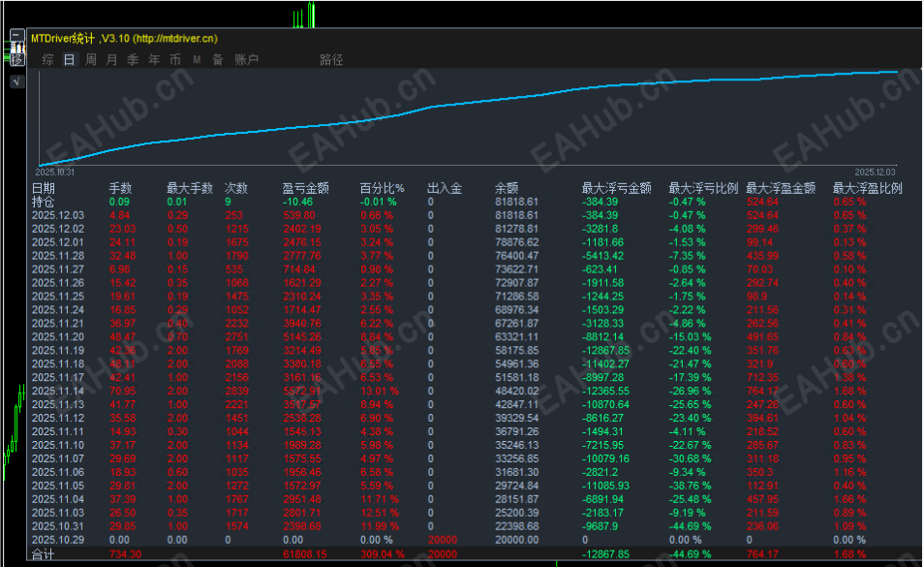Click the 最大浮盈金额 column header
The width and height of the screenshot is (924, 567).
[781, 188]
